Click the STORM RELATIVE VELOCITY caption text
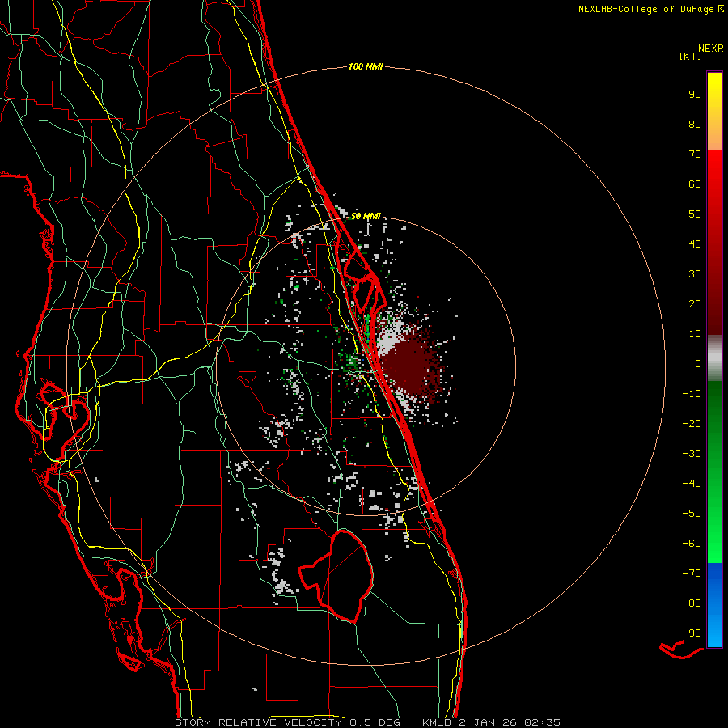Viewport: 728px width, 728px height. (258, 722)
